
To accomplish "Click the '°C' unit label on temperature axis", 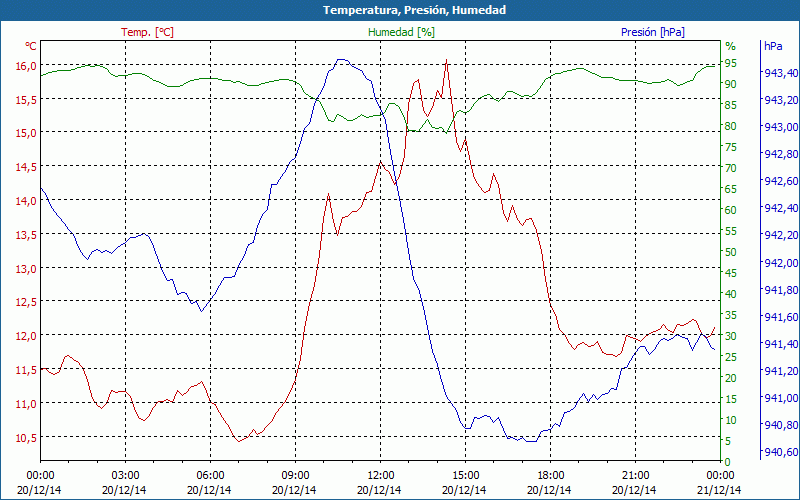I will [31, 46].
